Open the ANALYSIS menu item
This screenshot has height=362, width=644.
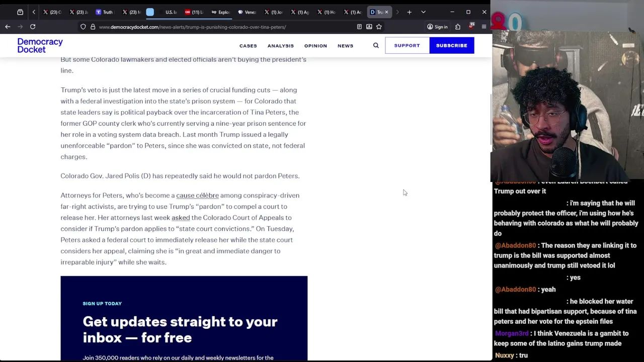tap(280, 46)
